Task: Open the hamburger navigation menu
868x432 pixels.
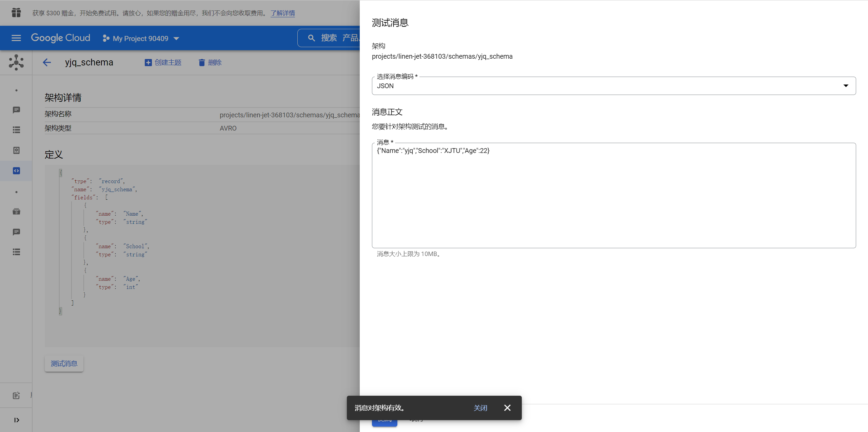Action: point(16,38)
